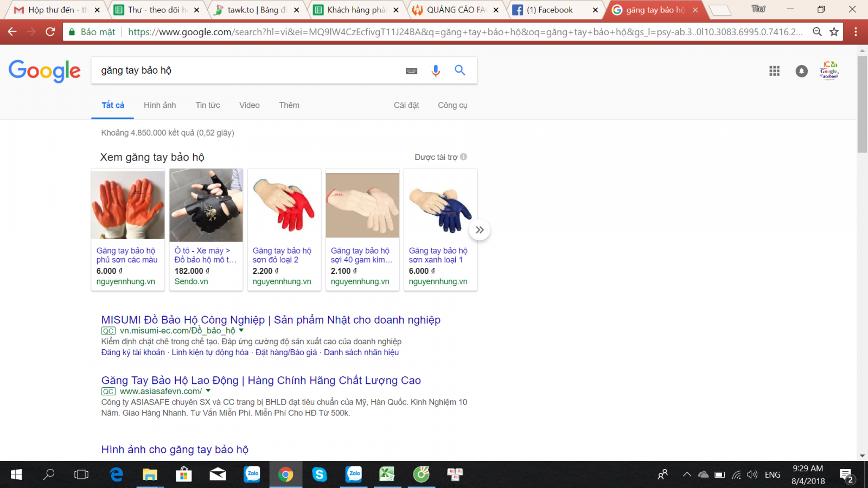The width and height of the screenshot is (868, 488).
Task: Select the Tất cả results tab
Action: (x=113, y=105)
